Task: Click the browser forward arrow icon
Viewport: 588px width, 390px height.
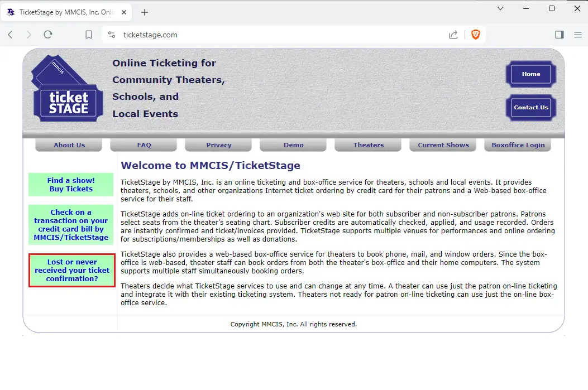Action: click(x=29, y=35)
